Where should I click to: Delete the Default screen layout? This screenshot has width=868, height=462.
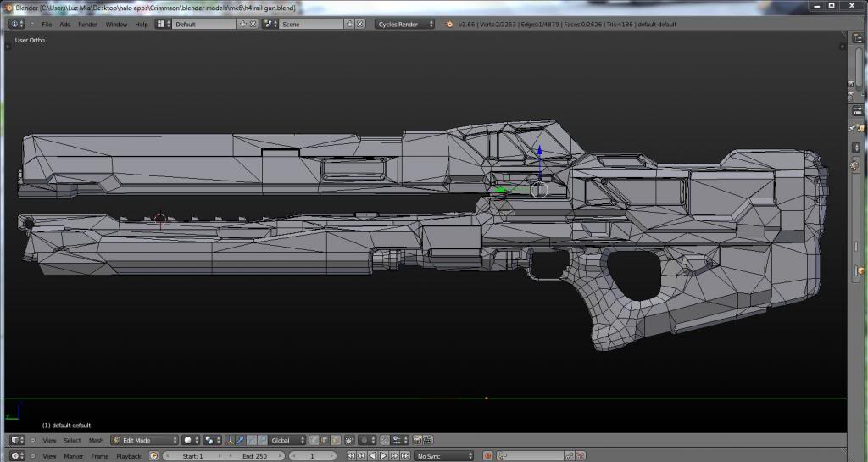click(x=253, y=25)
